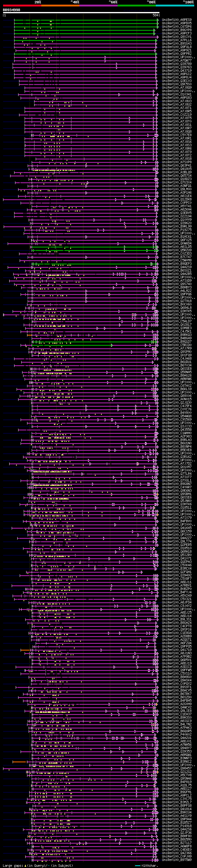This screenshot has height=868, width=197.
Task: Click hit label UniRef100_Q2T918
Action: click(x=177, y=301)
